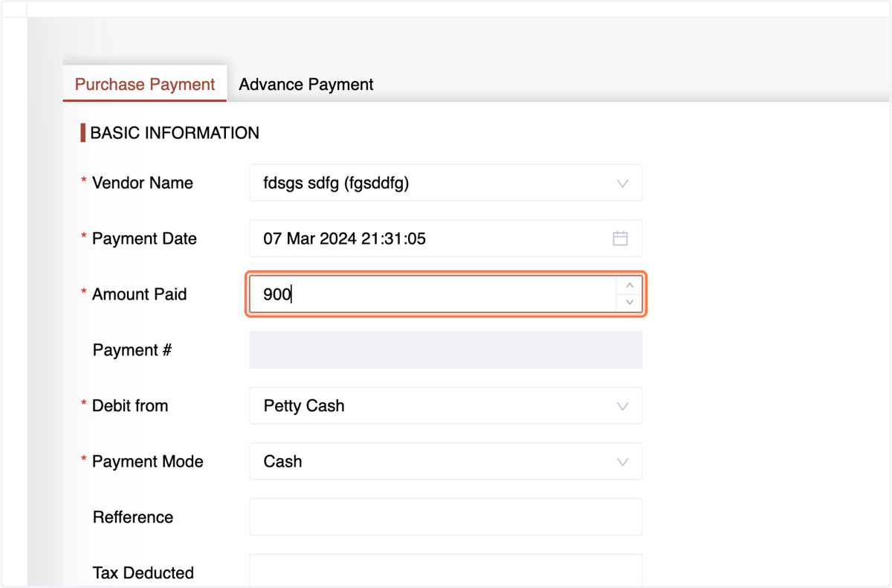
Task: Click the Tax Deducted input field
Action: 445,571
